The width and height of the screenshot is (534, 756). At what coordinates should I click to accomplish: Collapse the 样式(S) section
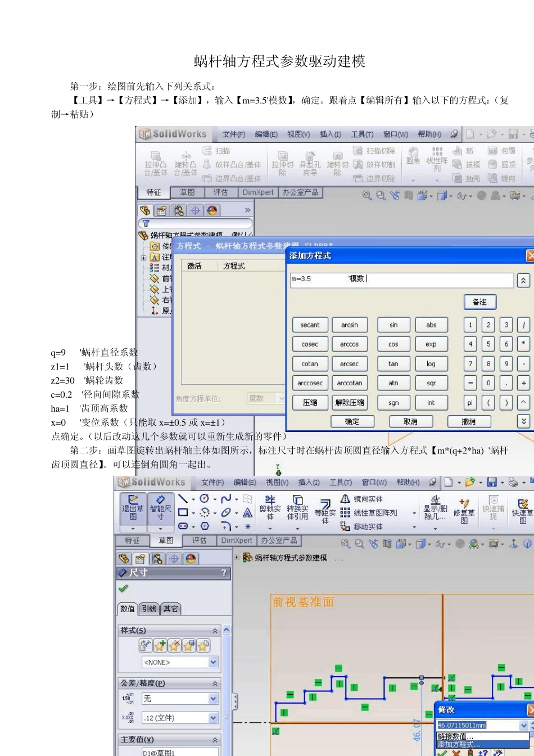[x=215, y=631]
